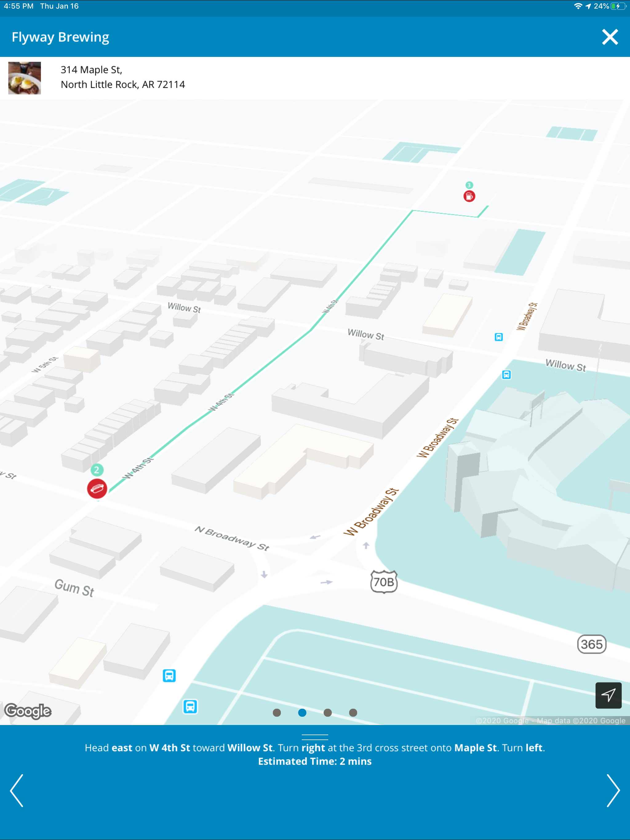Tap the Flyway Brewing food thumbnail
Screen dimensions: 630x840
point(25,78)
